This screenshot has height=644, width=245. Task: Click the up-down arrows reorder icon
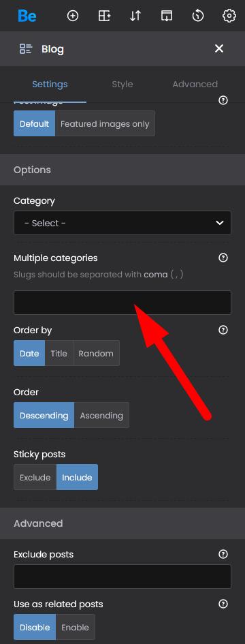[x=135, y=16]
